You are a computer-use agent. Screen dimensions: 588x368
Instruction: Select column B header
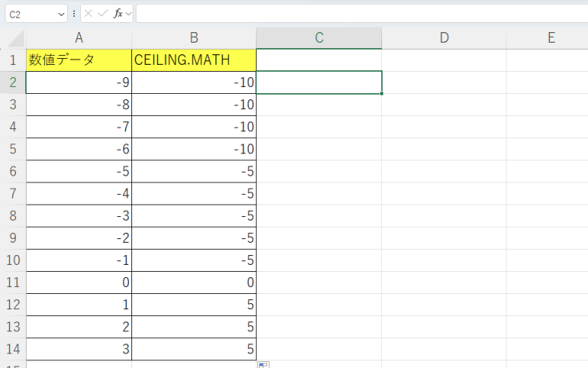click(x=194, y=38)
